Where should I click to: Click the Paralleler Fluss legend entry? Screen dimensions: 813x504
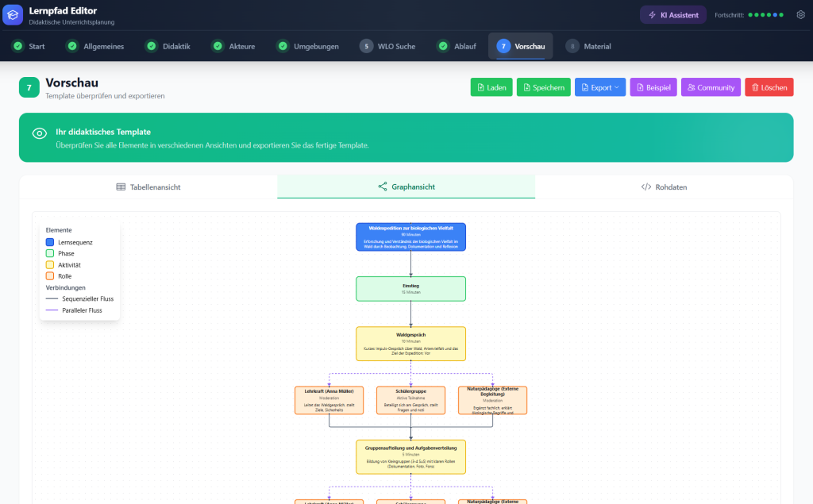(x=74, y=310)
